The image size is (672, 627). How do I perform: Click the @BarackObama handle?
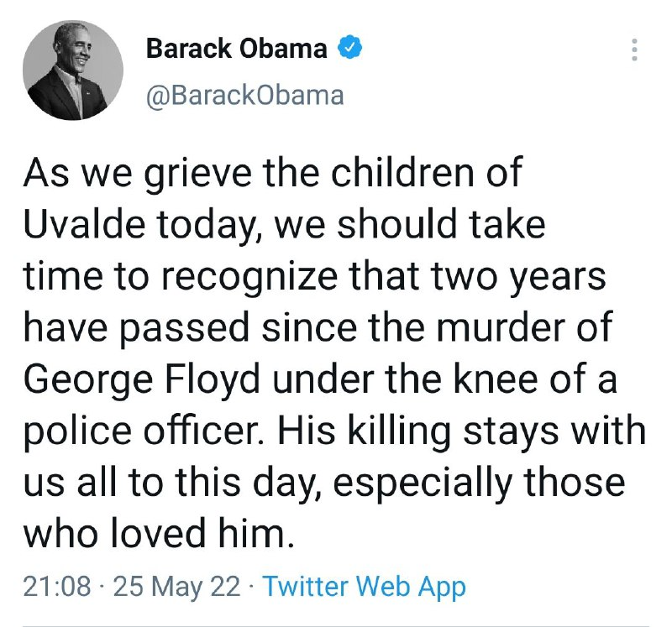point(245,95)
